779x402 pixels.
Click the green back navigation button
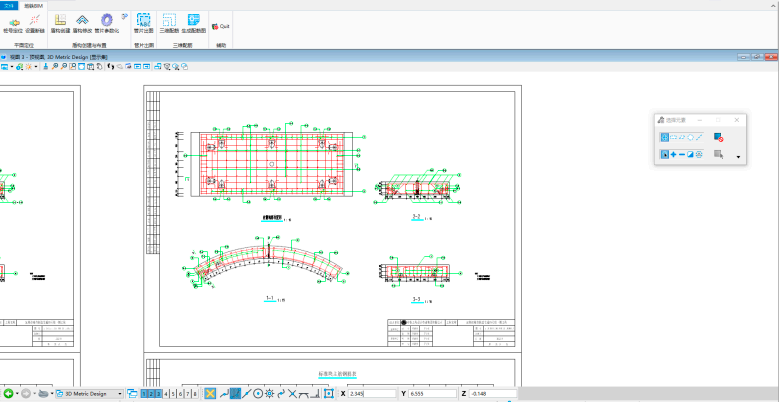8,394
